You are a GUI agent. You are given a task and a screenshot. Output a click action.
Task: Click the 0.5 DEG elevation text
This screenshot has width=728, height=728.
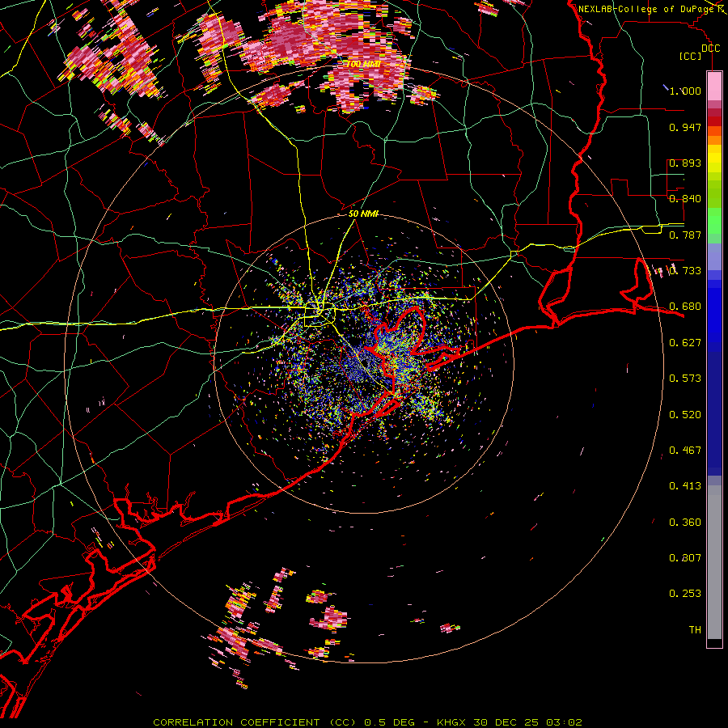(388, 722)
